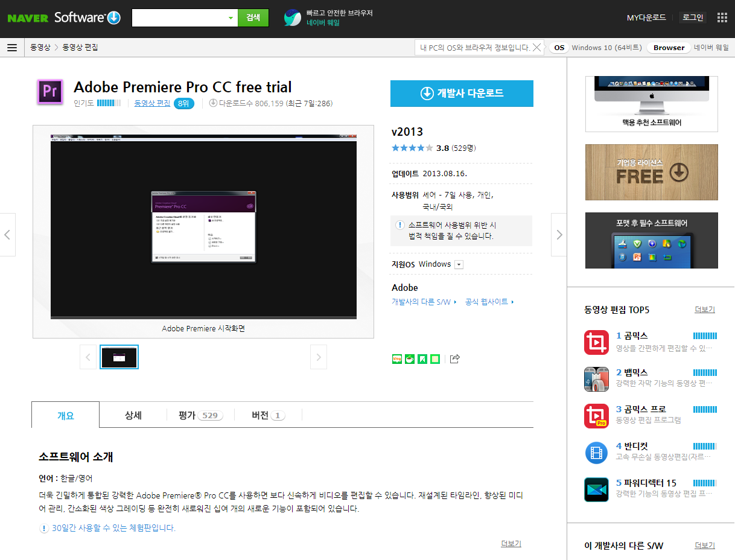This screenshot has width=735, height=560.
Task: Click the NAVER Software logo
Action: click(64, 17)
